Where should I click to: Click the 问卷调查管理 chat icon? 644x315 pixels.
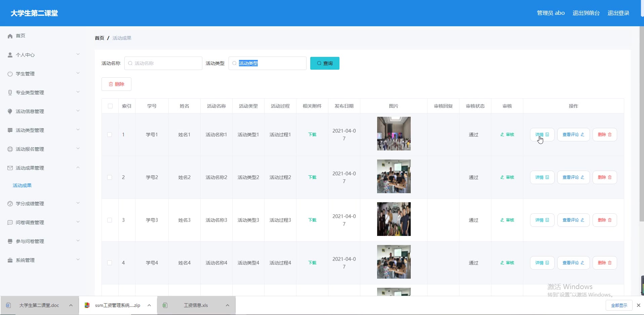coord(10,222)
